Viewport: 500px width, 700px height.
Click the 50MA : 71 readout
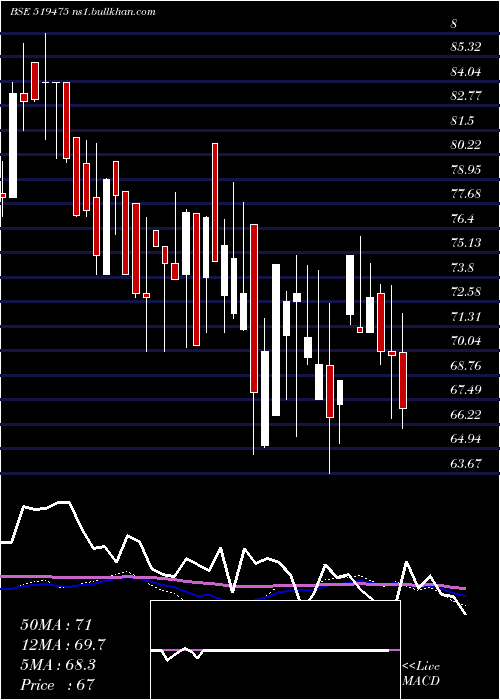[56, 624]
